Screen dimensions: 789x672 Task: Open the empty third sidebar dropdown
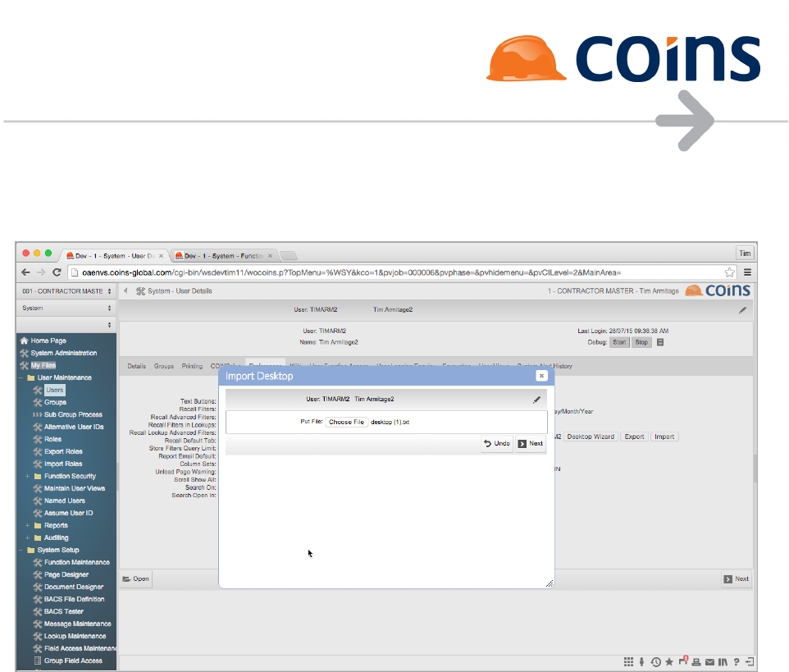pyautogui.click(x=66, y=325)
